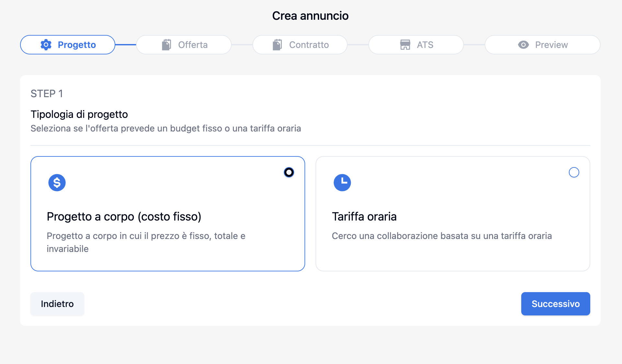Click the Successivo button

click(555, 304)
